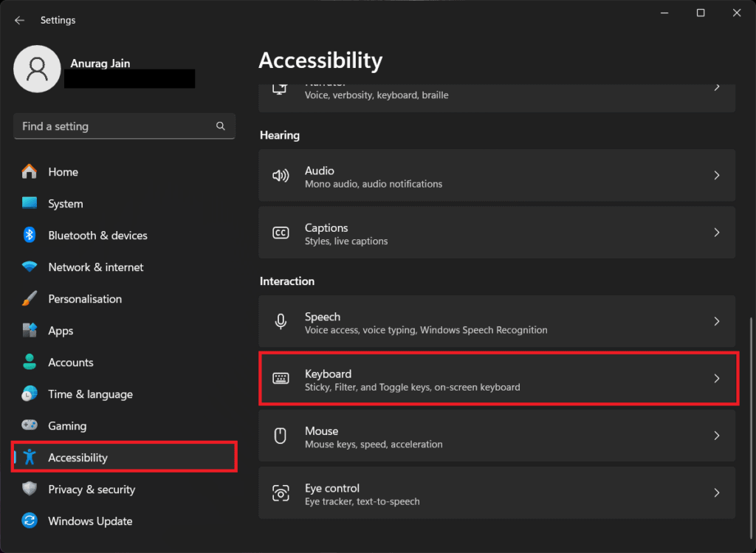Switch to Privacy & security section
Viewport: 756px width, 553px height.
91,489
